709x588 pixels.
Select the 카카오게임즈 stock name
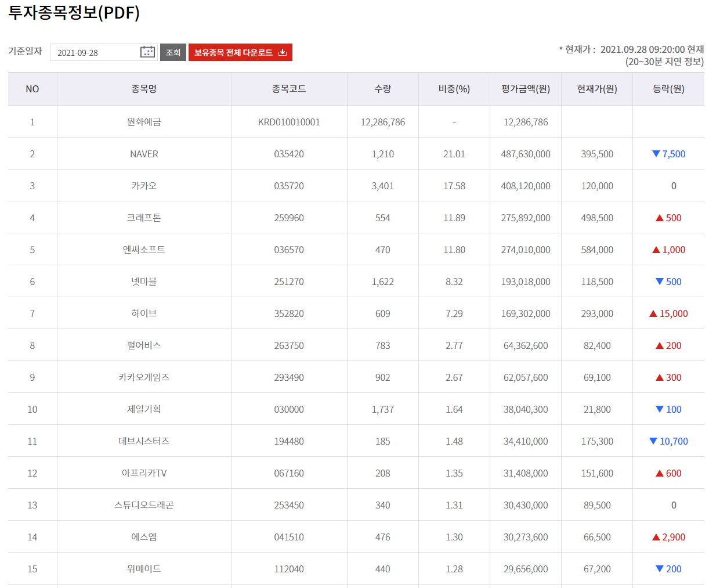[x=144, y=377]
